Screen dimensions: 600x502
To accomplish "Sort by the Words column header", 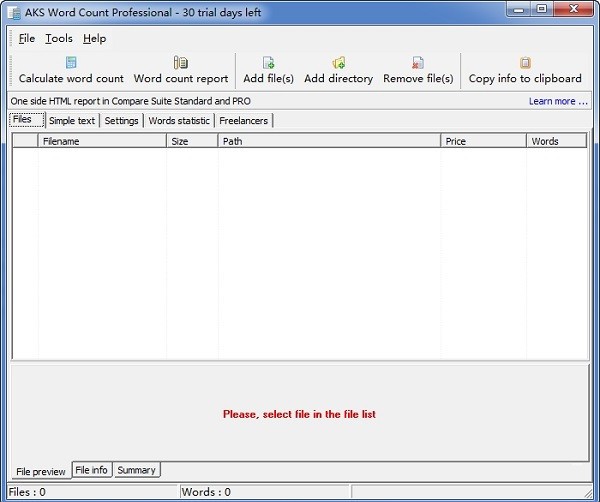I will pos(556,141).
